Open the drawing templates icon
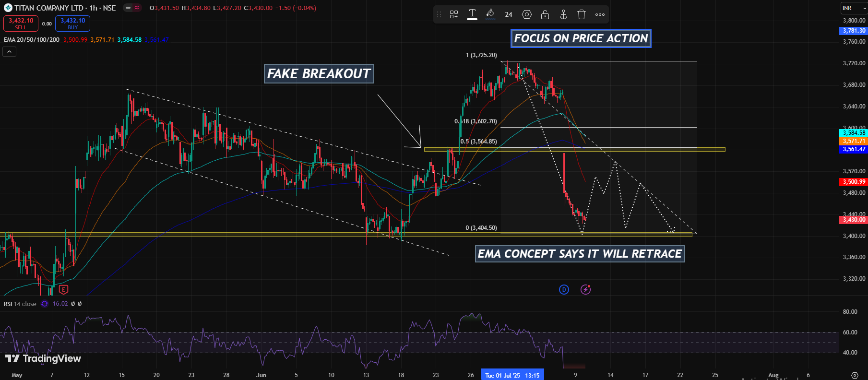Screen dimensions: 868x380 coord(454,14)
